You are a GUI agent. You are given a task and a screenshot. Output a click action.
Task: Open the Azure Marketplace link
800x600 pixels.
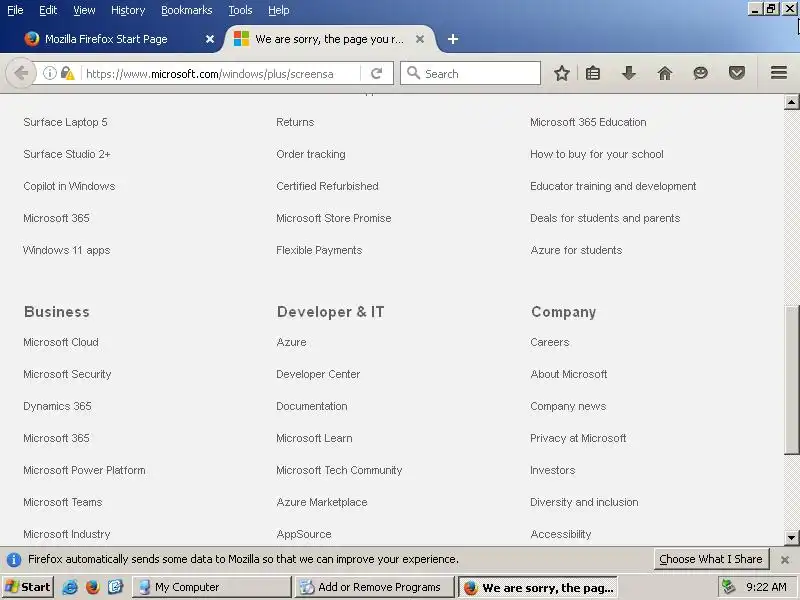pyautogui.click(x=322, y=503)
